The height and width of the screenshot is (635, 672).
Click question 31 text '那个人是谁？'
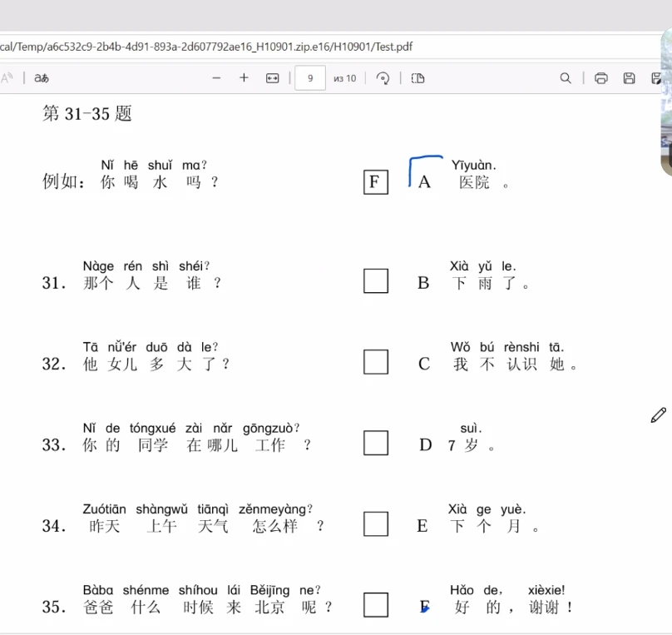pyautogui.click(x=152, y=283)
